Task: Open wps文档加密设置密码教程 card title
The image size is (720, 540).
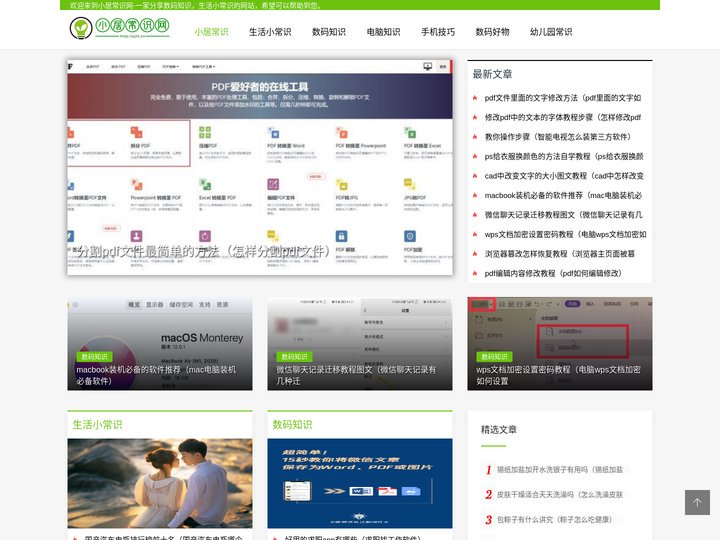Action: click(558, 375)
